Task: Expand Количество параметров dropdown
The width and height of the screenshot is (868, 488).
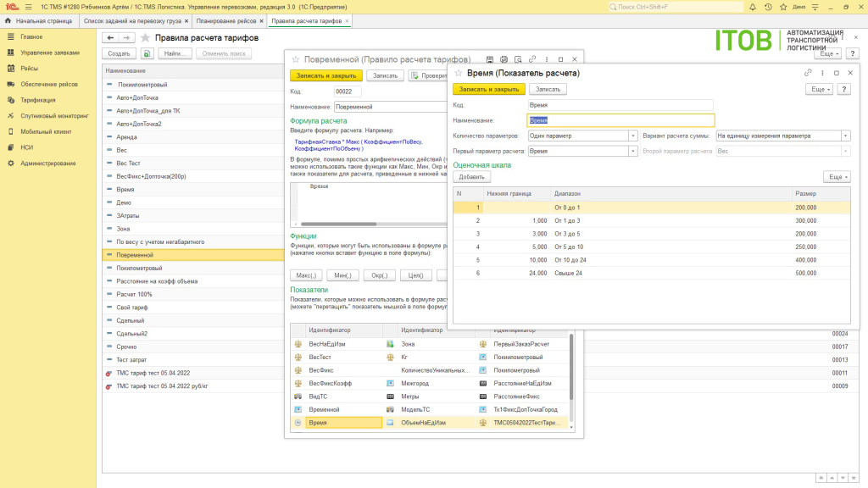Action: pos(632,136)
